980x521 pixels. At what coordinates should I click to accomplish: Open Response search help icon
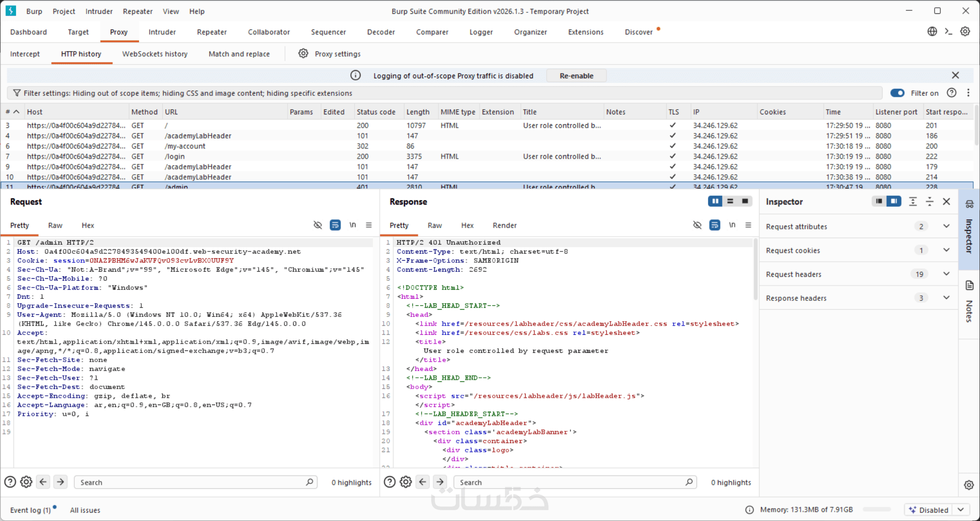(x=390, y=482)
